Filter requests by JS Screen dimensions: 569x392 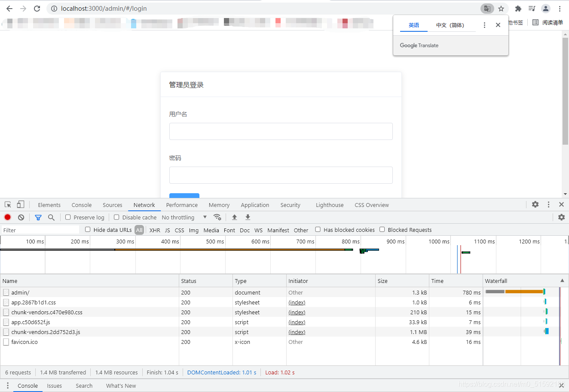tap(168, 231)
